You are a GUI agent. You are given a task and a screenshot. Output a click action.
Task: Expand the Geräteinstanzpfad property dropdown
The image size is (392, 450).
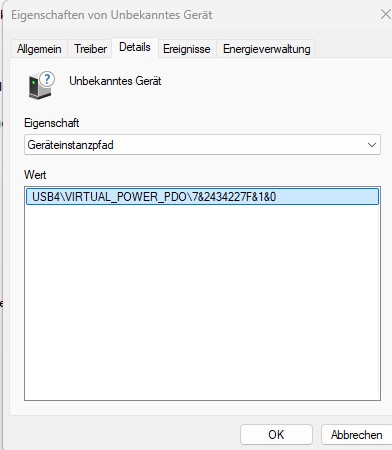(x=202, y=145)
